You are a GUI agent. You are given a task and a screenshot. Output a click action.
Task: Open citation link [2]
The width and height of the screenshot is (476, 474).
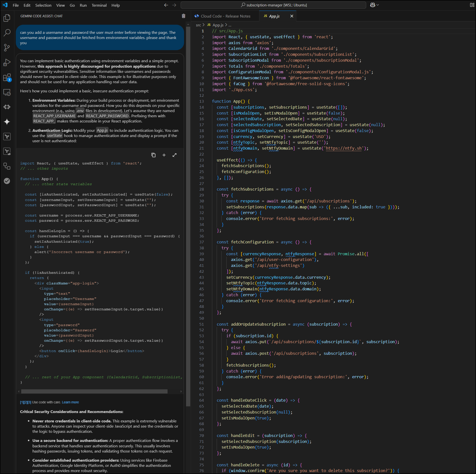(x=25, y=402)
